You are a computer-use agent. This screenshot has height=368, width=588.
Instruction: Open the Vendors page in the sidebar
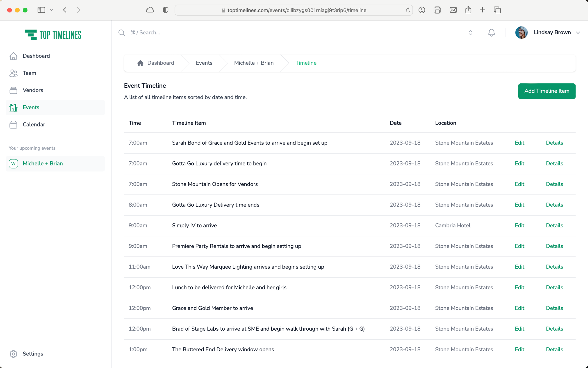[x=33, y=90]
